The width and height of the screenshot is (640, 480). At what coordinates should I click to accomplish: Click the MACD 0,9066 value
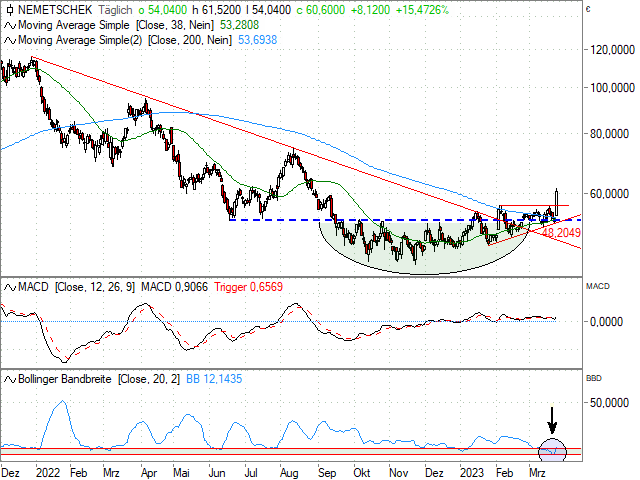pyautogui.click(x=174, y=287)
